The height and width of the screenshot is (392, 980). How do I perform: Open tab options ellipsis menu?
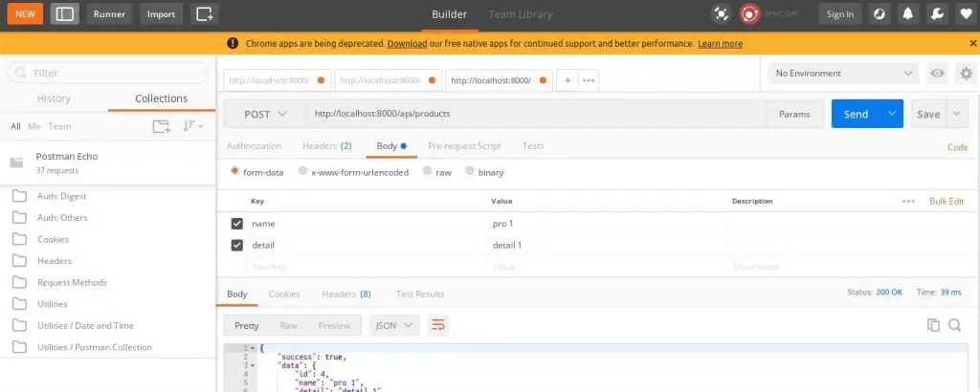[589, 80]
